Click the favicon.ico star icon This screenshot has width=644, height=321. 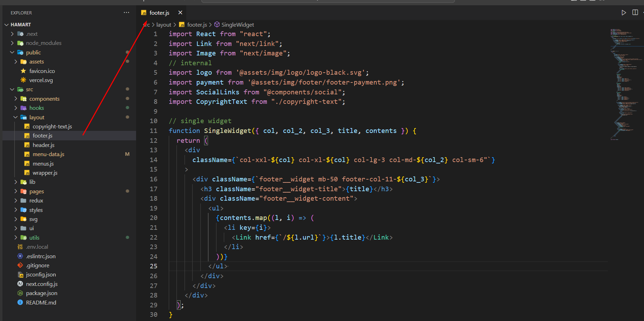pyautogui.click(x=24, y=71)
